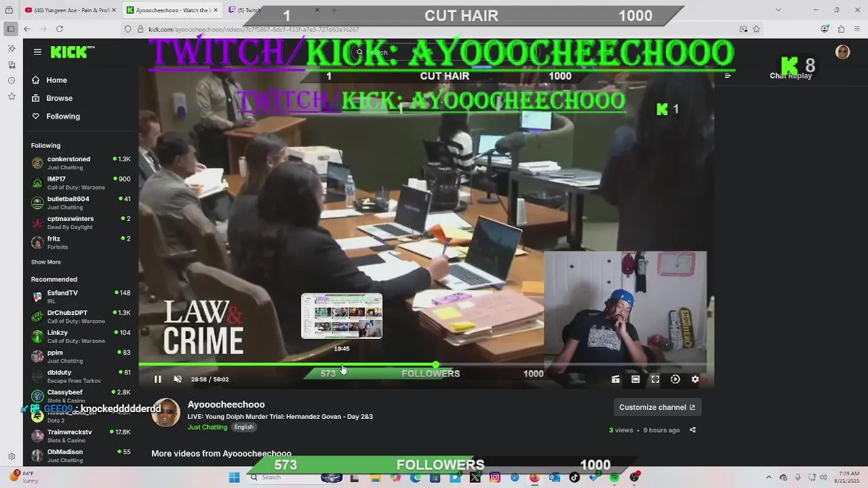Open user profile avatar menu

pyautogui.click(x=842, y=52)
